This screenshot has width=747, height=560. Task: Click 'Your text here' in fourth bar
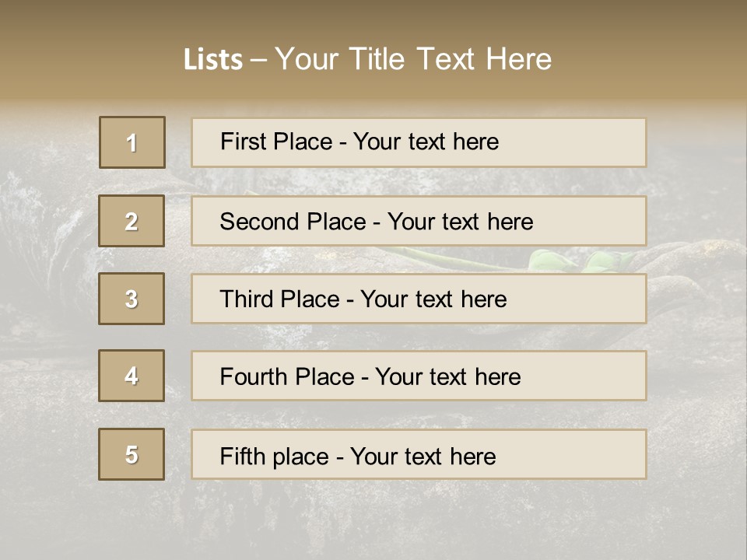[447, 377]
